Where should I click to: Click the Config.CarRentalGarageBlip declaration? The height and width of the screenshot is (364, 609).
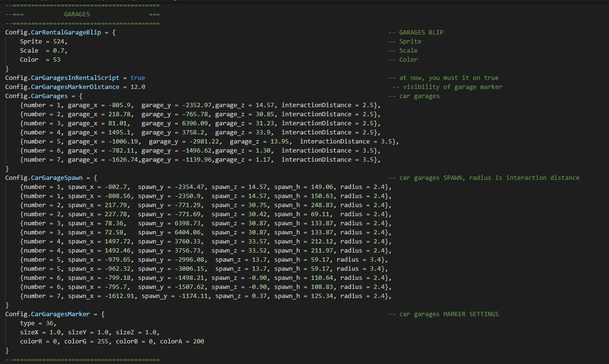click(60, 32)
